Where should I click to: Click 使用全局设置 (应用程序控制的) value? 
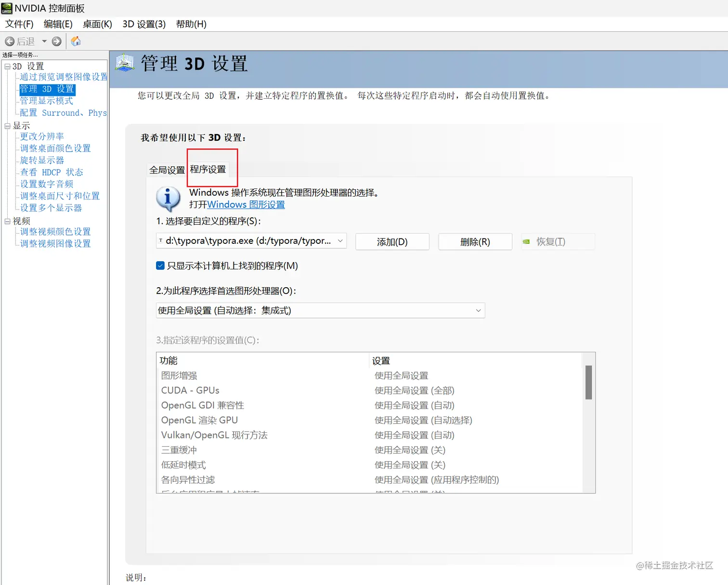[x=437, y=480]
